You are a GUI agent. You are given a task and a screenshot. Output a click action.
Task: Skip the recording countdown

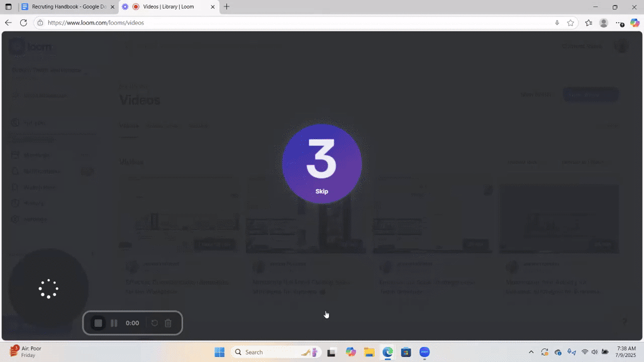(x=321, y=191)
